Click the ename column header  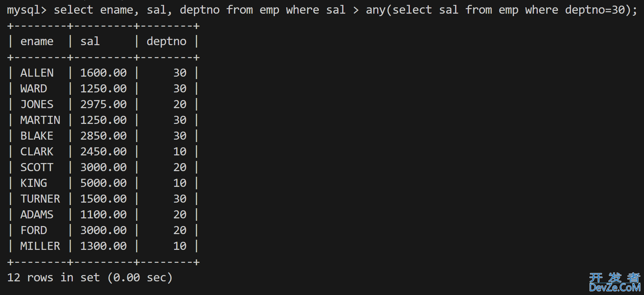[37, 41]
